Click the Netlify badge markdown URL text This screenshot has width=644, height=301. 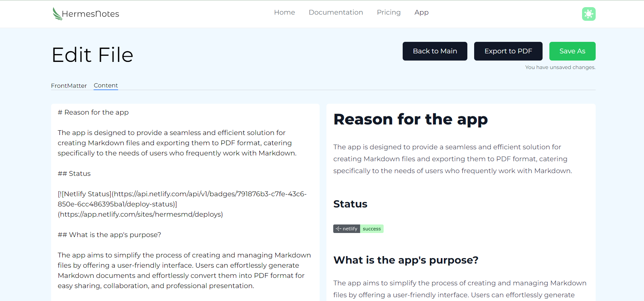click(182, 204)
